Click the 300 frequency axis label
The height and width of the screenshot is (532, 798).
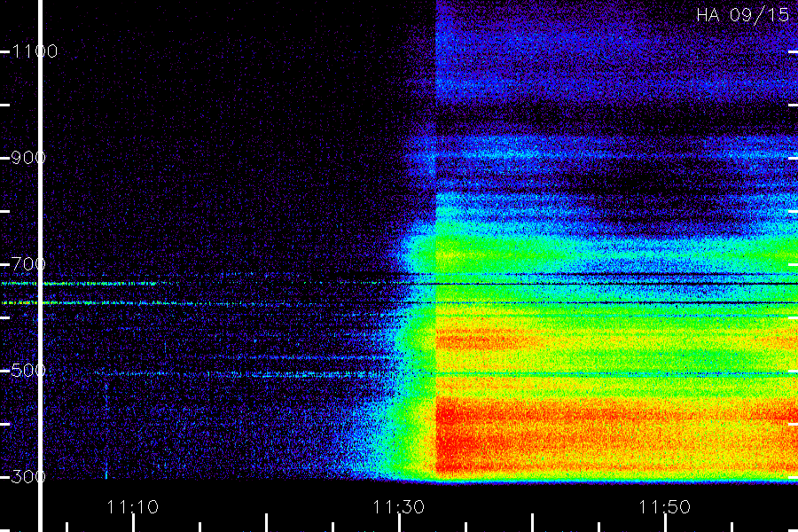pyautogui.click(x=28, y=477)
